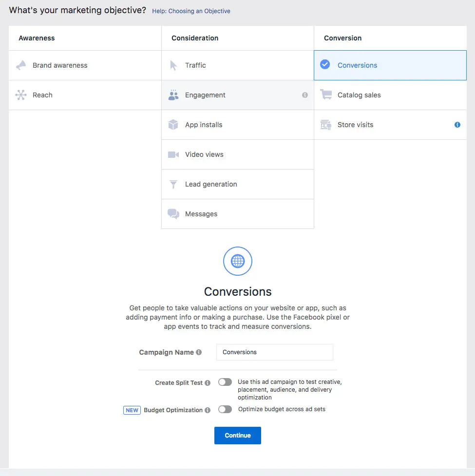Deselect the Conversions checkmark
Screen dimensions: 475x476
324,63
